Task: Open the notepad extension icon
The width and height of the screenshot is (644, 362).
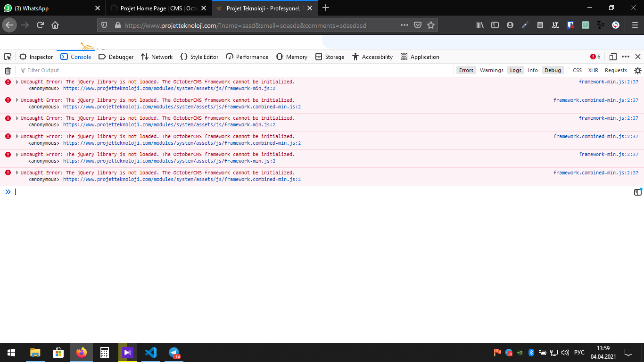Action: coord(540,25)
